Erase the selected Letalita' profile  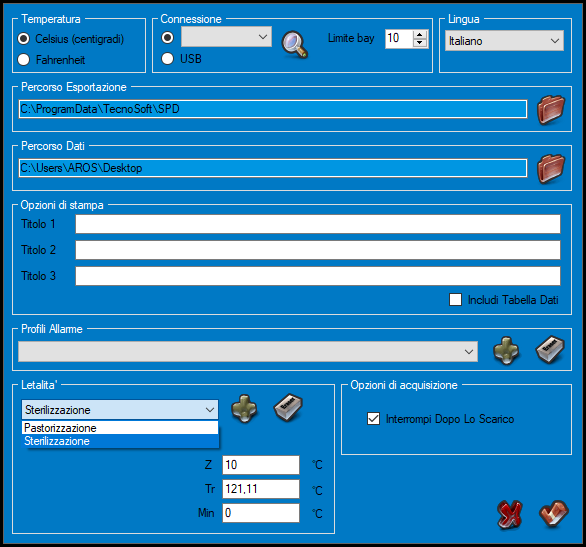288,408
